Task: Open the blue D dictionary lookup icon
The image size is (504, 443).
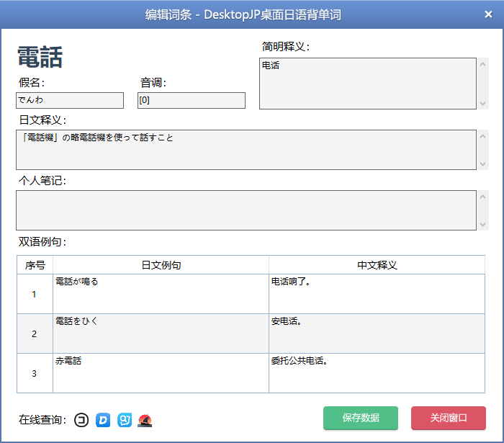Action: (x=103, y=420)
